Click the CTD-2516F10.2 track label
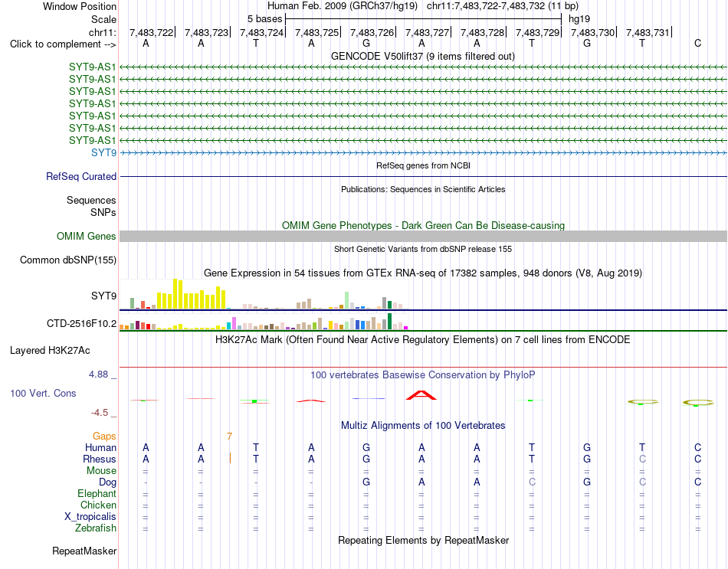Screen dimensions: 728x569 82,323
